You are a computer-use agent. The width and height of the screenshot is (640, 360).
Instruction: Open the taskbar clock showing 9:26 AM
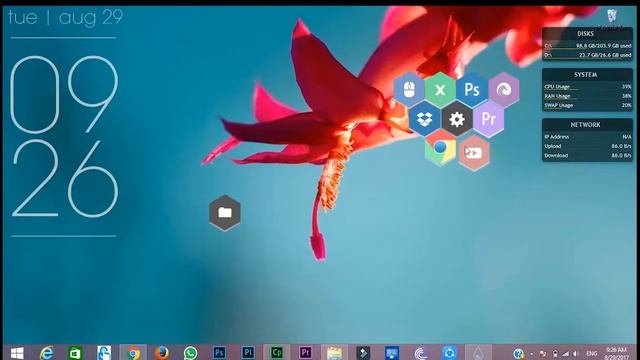616,353
